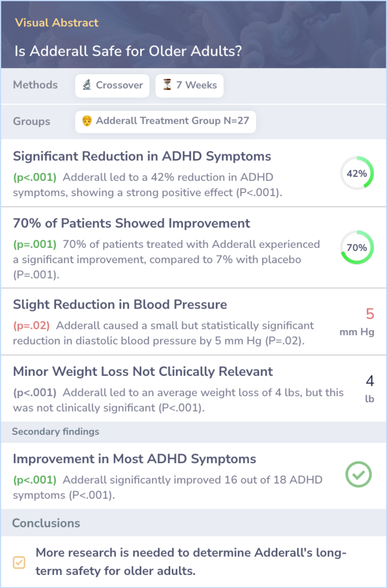Click the Slight Reduction in Blood Pressure heading
Image resolution: width=387 pixels, height=588 pixels.
tap(120, 305)
